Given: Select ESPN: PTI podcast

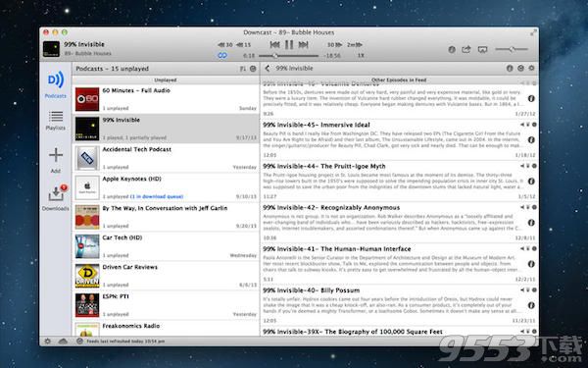Looking at the screenshot, I should tap(166, 305).
